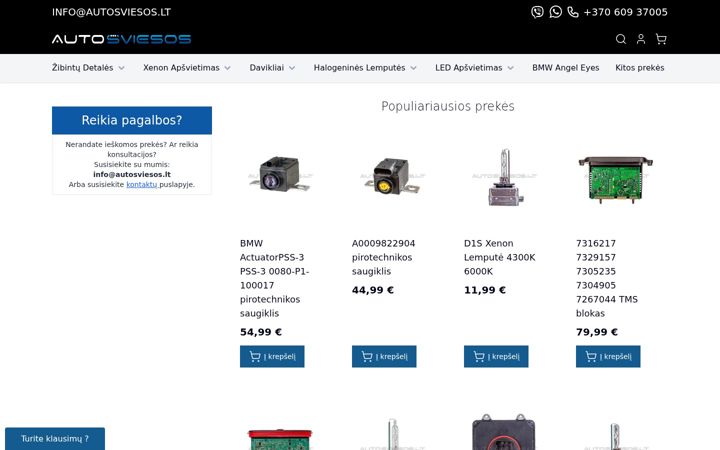The height and width of the screenshot is (450, 720).
Task: Open the WhatsApp contact icon
Action: [556, 12]
